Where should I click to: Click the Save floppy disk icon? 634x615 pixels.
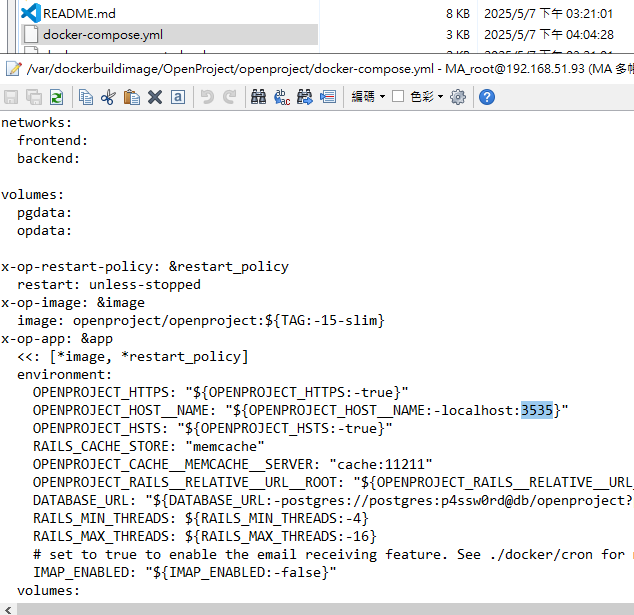pyautogui.click(x=11, y=97)
